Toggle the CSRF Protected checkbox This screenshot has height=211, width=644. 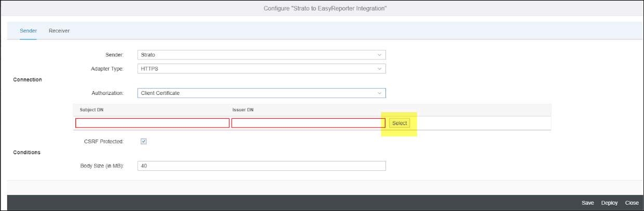[x=144, y=141]
